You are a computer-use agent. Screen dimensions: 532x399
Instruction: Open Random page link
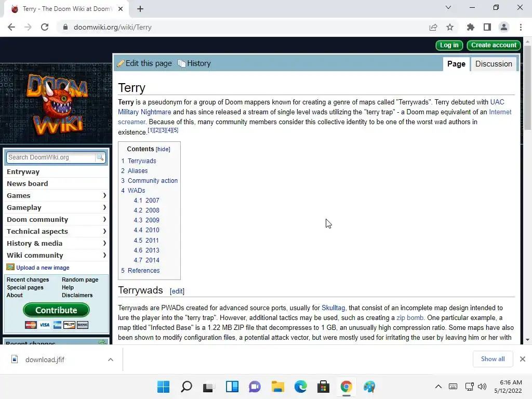pyautogui.click(x=80, y=280)
